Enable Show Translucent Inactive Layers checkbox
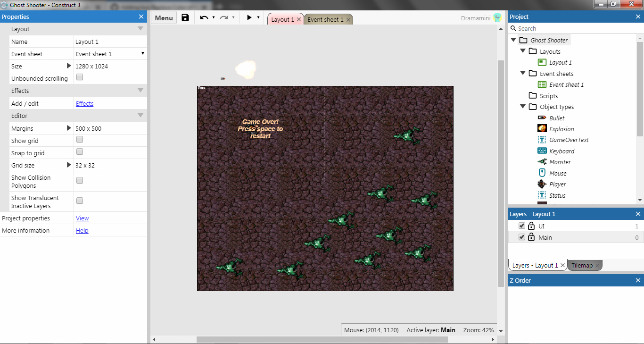The width and height of the screenshot is (644, 344). [x=80, y=201]
